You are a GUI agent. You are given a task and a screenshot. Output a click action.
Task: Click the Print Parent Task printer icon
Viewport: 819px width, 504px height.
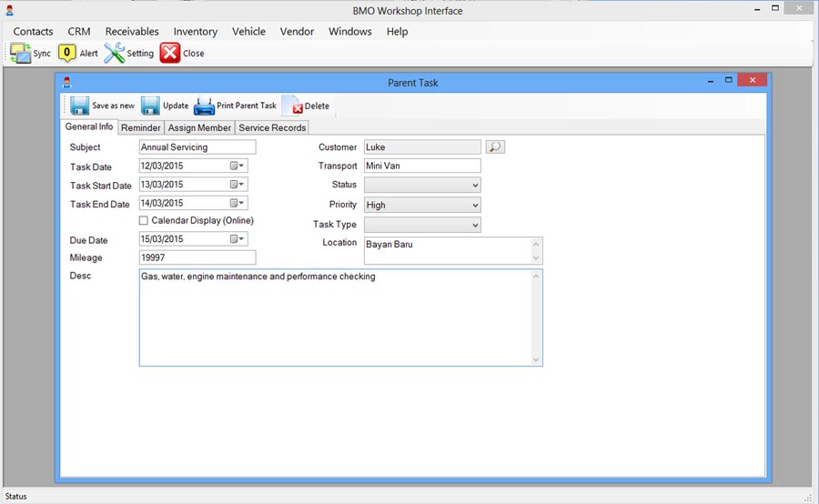pyautogui.click(x=204, y=106)
